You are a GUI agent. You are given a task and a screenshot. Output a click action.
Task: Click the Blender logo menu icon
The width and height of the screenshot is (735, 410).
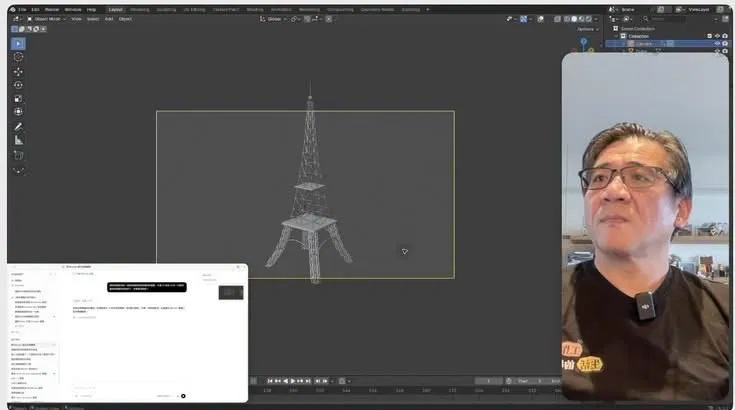click(x=13, y=9)
